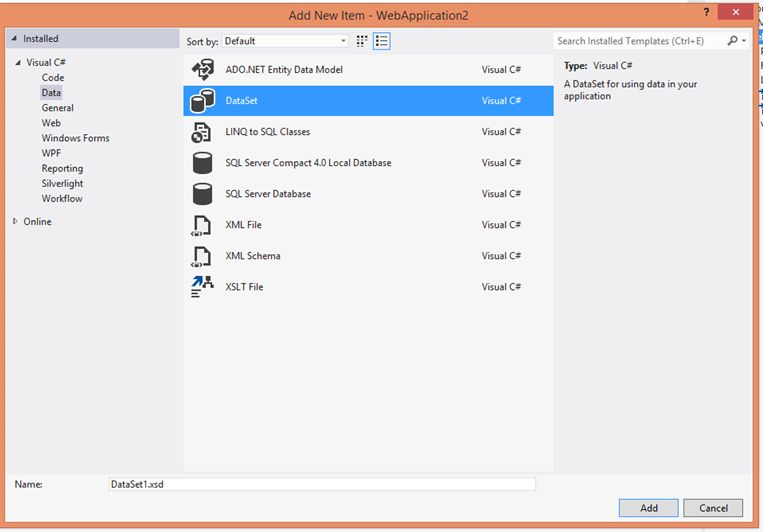Click the SQL Server Database icon
Screen dimensions: 763x532
point(202,194)
